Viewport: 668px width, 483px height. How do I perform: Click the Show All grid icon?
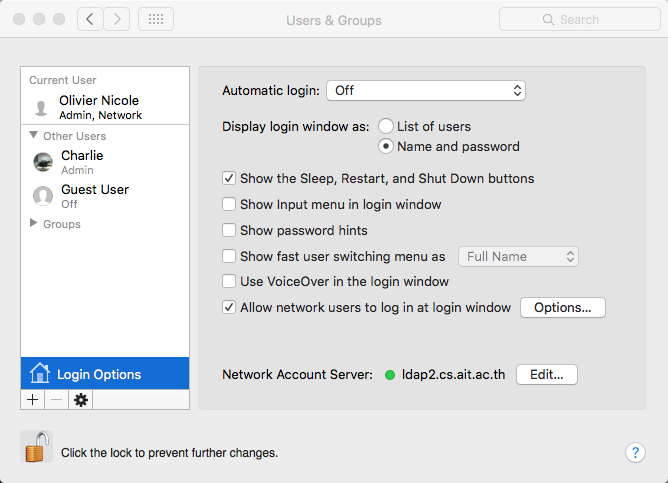(155, 19)
